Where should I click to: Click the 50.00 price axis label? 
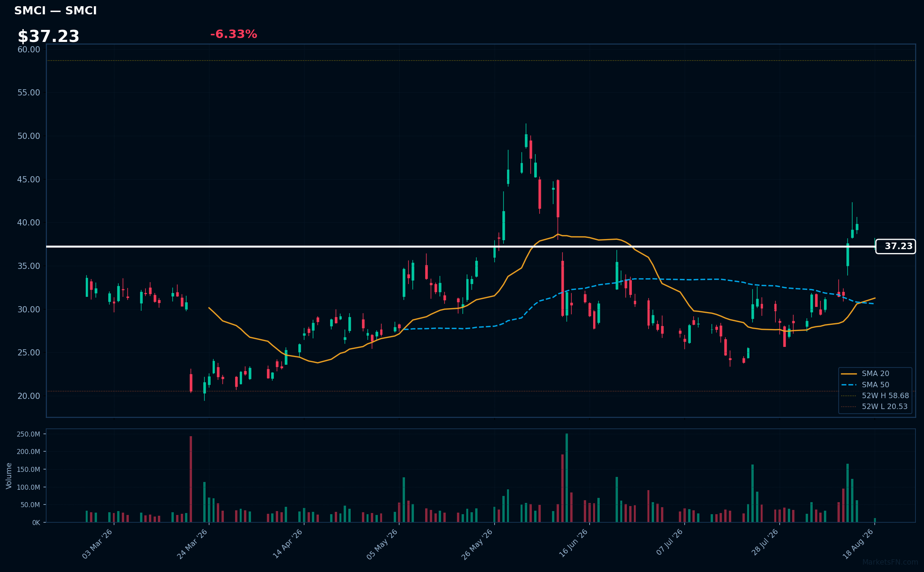coord(29,136)
